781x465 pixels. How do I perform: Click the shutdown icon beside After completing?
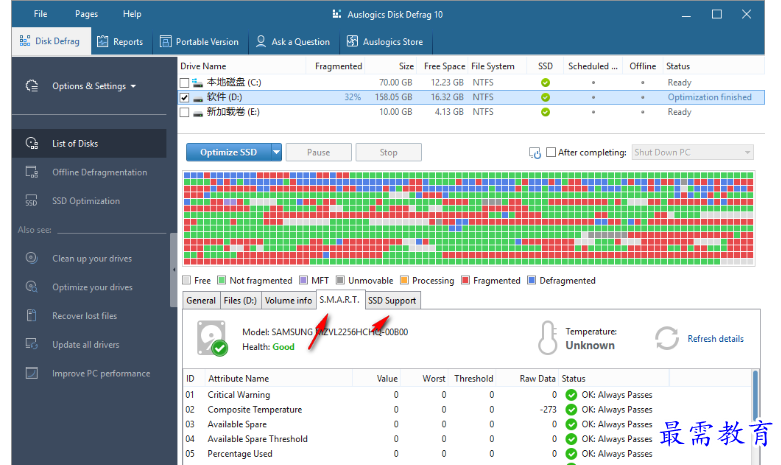535,153
